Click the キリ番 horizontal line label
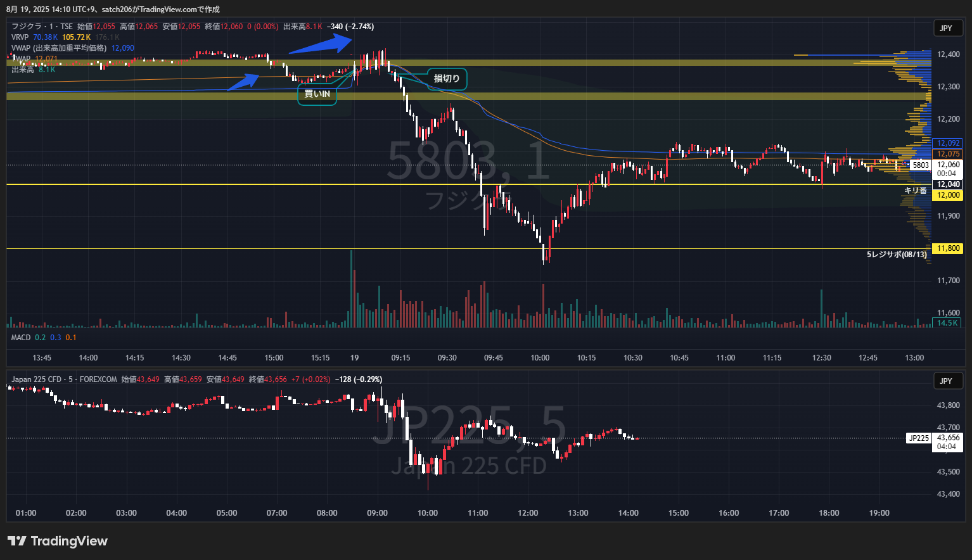Viewport: 972px width, 560px height. pos(915,191)
